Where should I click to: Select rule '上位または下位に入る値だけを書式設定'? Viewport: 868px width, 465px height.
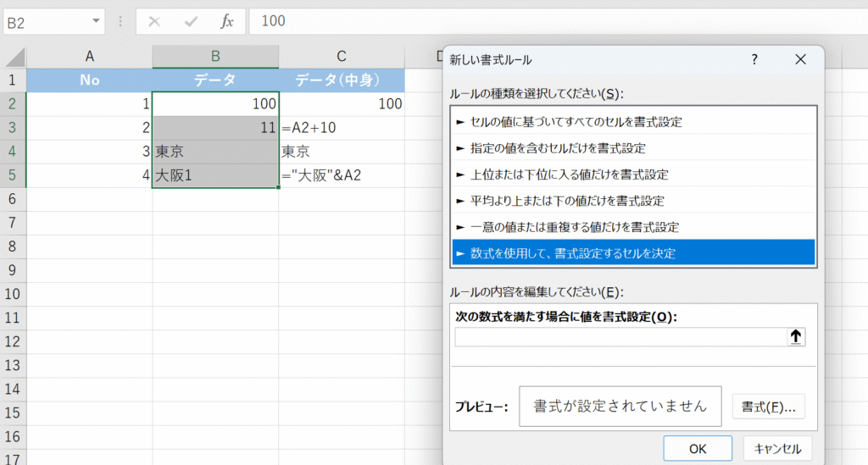click(x=570, y=174)
